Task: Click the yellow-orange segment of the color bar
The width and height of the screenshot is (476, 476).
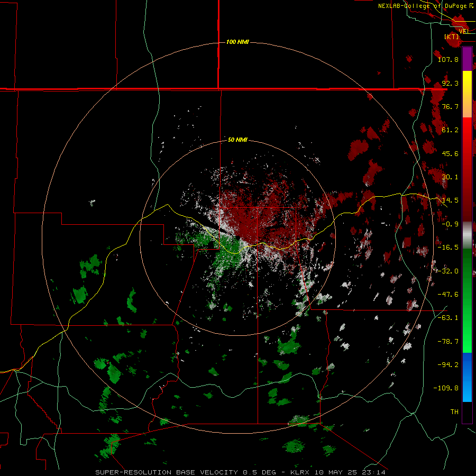Action: (467, 94)
